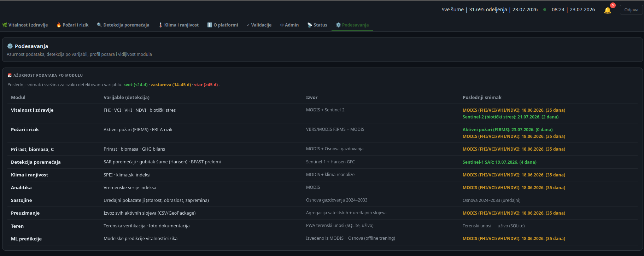Image resolution: width=644 pixels, height=256 pixels.
Task: Click the Odjava logout button
Action: click(631, 10)
